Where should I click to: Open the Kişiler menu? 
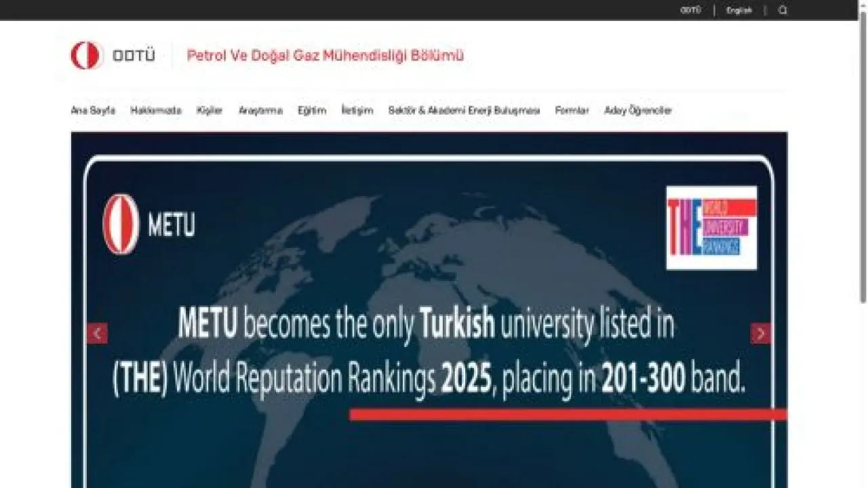(210, 110)
